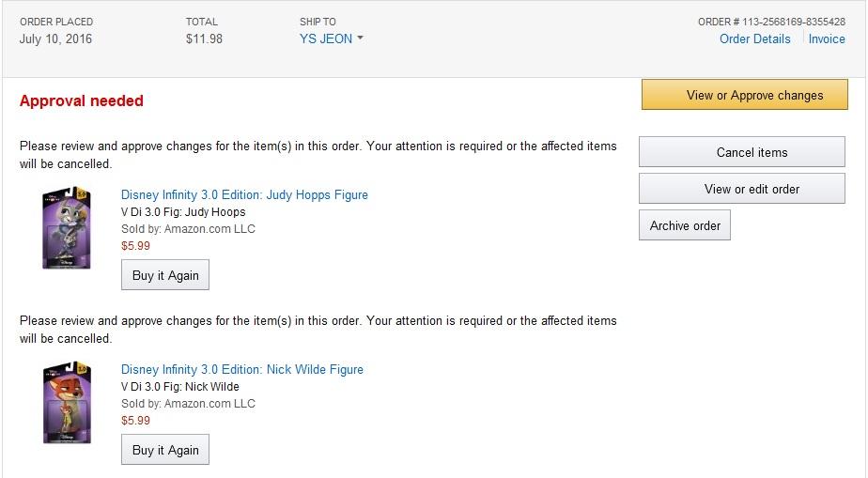Archive order using the Archive order button
868x478 pixels.
(x=685, y=225)
